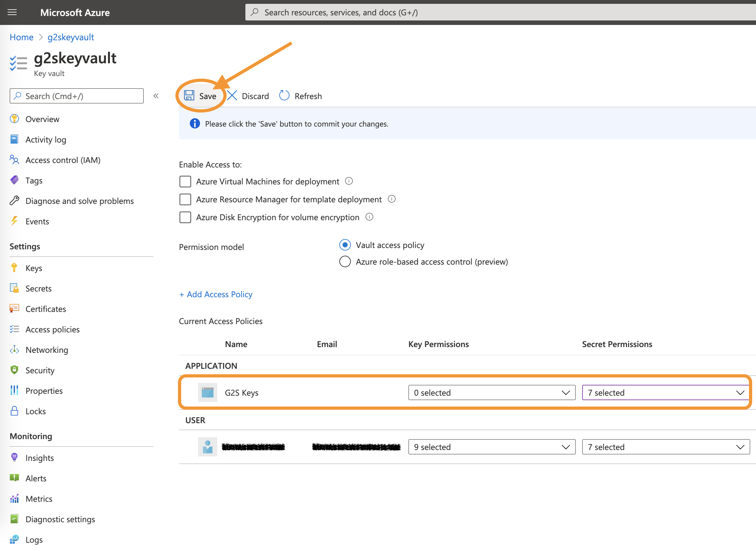This screenshot has height=551, width=756.
Task: Navigate to Overview page
Action: (x=42, y=119)
